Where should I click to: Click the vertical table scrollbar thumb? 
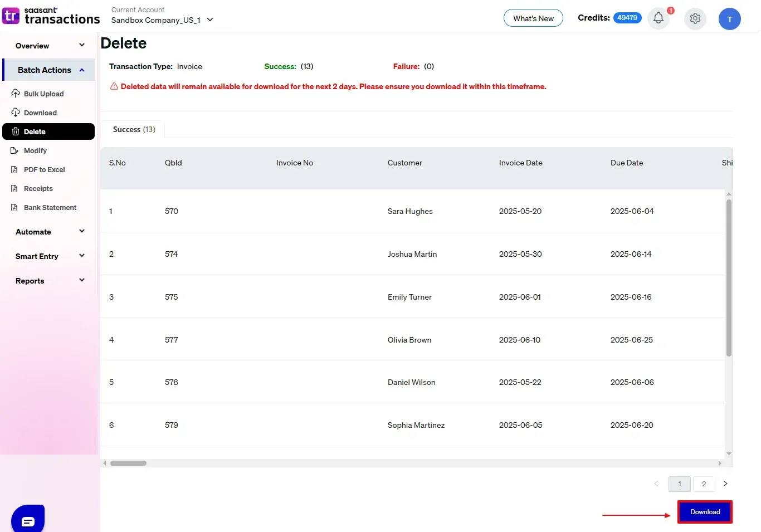tap(729, 277)
